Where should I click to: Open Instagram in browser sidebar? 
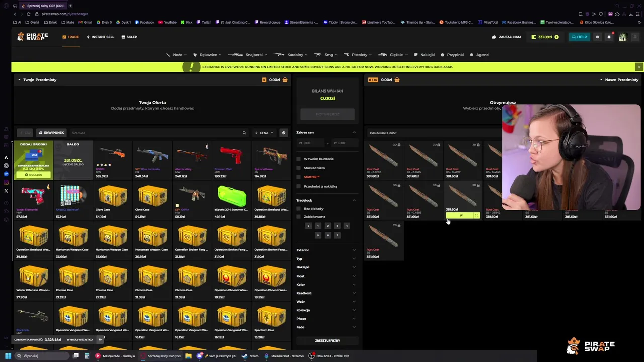[x=6, y=182]
